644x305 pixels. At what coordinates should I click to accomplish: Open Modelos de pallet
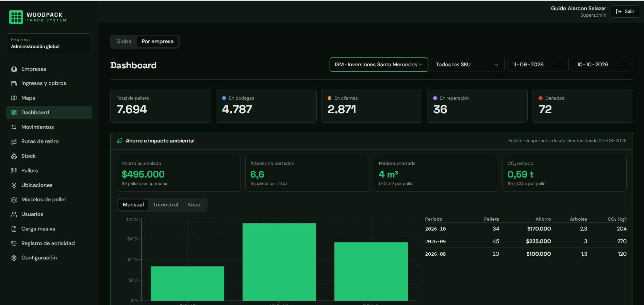tap(49, 200)
